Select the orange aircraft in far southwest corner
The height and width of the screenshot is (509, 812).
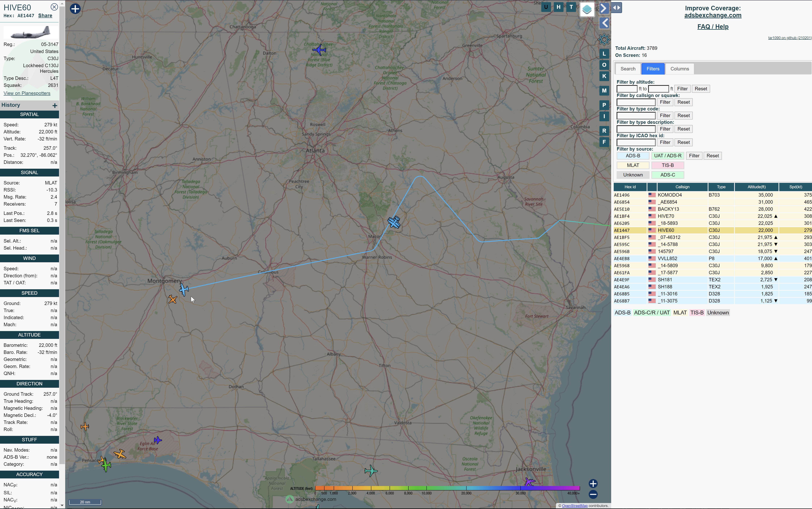point(85,427)
